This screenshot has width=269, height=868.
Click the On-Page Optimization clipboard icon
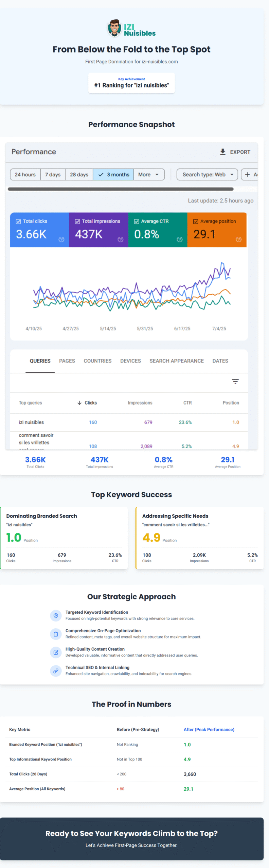click(56, 634)
